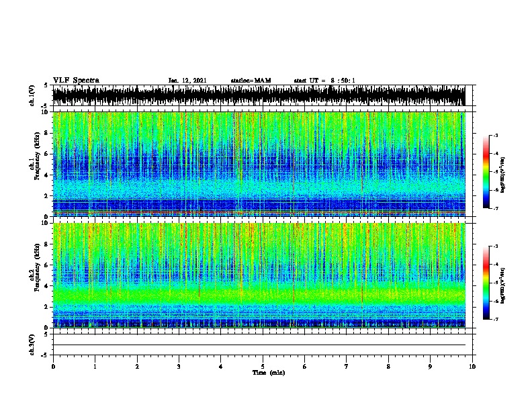Click the "5" volt tick on ch.3(V) axis

coord(46,334)
